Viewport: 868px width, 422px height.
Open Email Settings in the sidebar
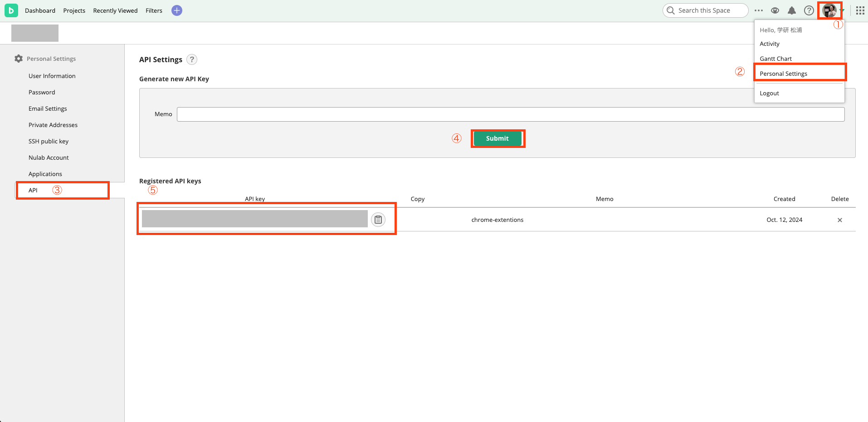click(48, 108)
